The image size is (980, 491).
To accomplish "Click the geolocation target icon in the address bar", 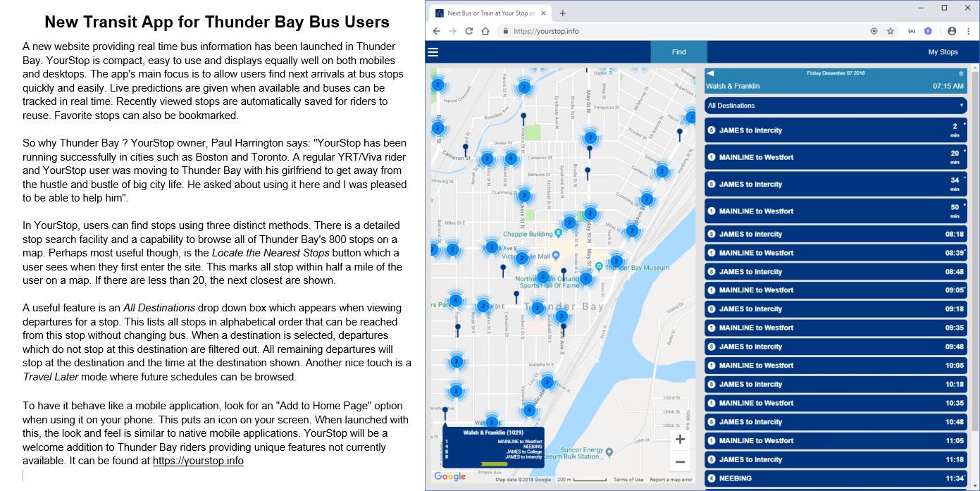I will click(874, 31).
